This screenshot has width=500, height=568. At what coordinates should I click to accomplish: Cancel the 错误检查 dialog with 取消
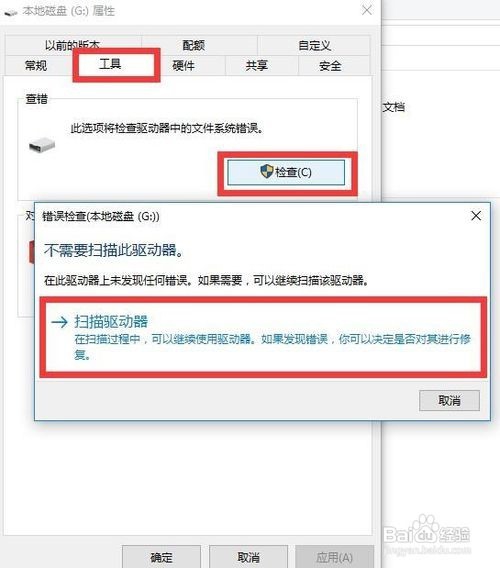click(449, 400)
